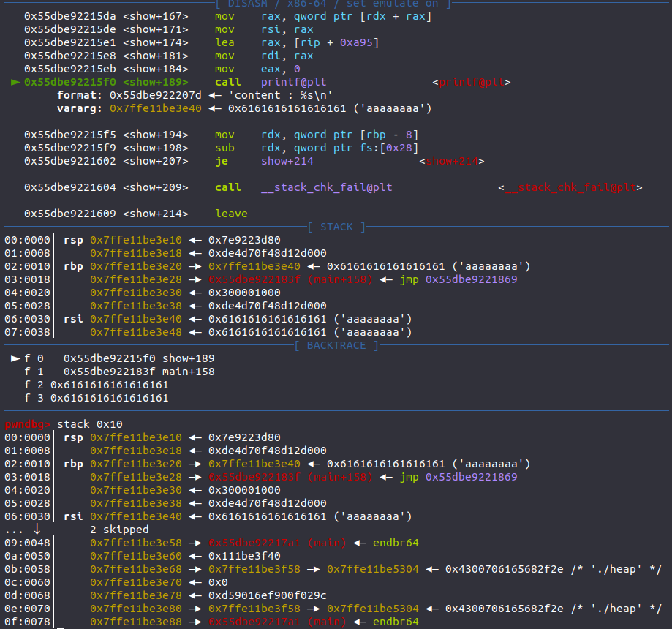This screenshot has height=629, width=672.
Task: Click value 0x111be3f40 at offset 0a:0050
Action: (244, 556)
